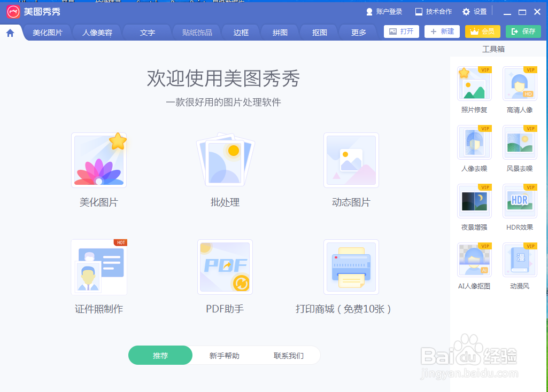Click the 美化图片 label under flower tile
Image resolution: width=548 pixels, height=392 pixels.
[99, 202]
